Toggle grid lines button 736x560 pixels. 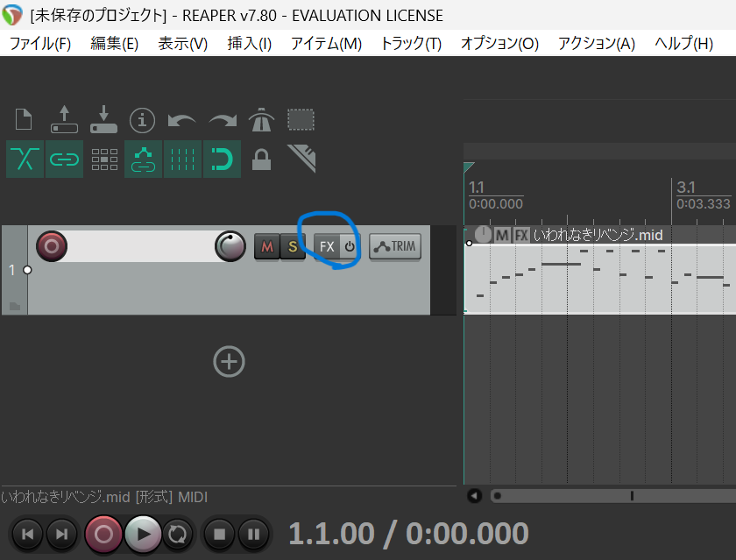point(182,159)
